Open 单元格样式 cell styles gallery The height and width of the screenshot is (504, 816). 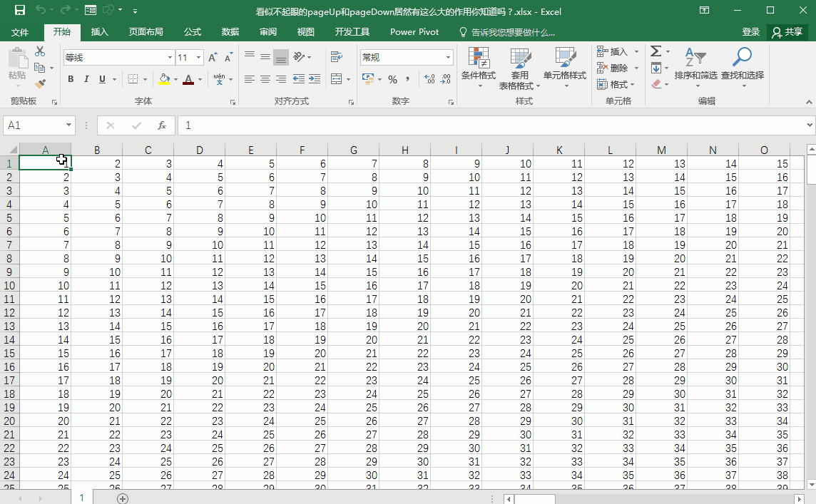[565, 68]
